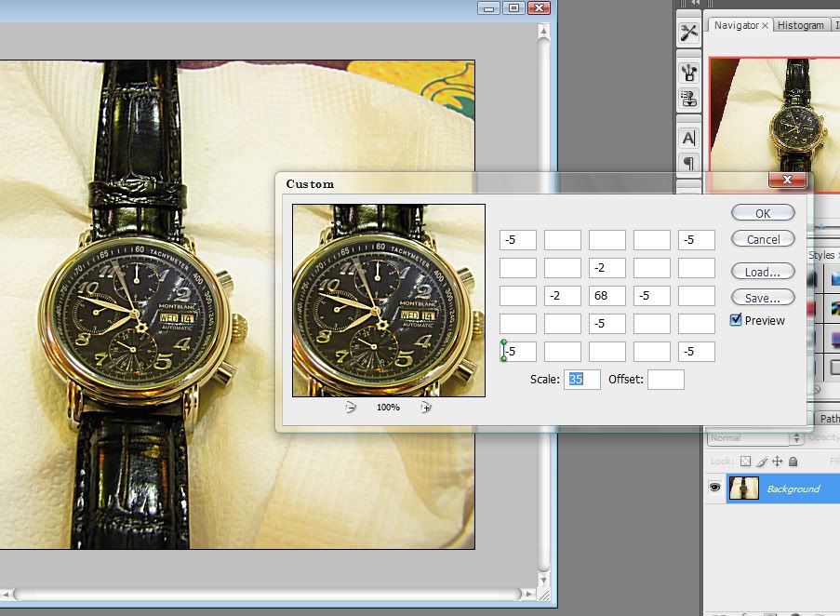Click the watch preview inside Custom dialog
The image size is (840, 616).
(x=389, y=301)
